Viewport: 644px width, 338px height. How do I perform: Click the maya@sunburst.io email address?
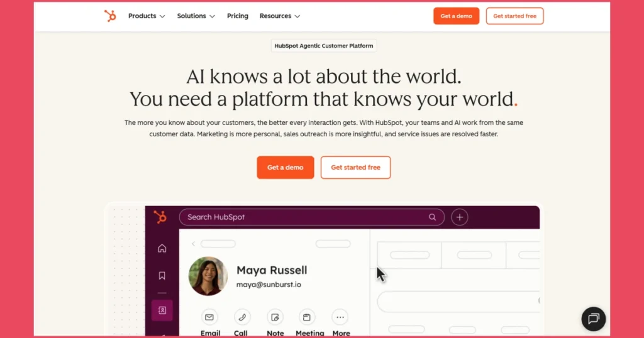(x=269, y=285)
